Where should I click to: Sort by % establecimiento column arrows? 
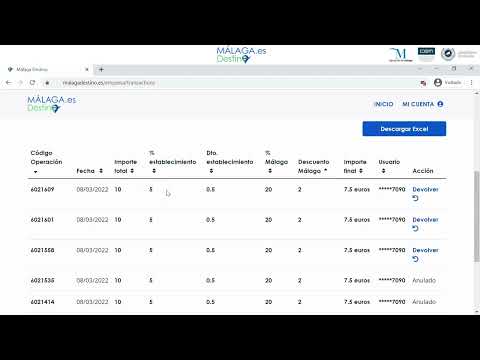tap(154, 171)
